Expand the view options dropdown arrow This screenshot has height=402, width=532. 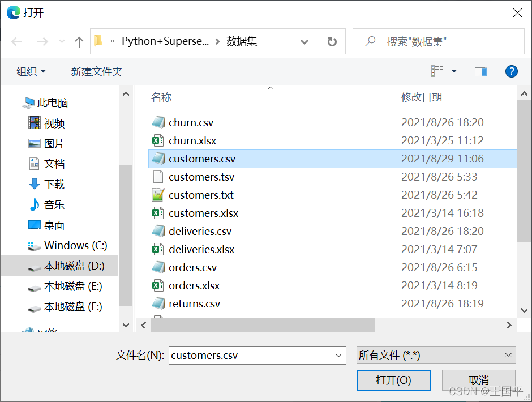(454, 71)
